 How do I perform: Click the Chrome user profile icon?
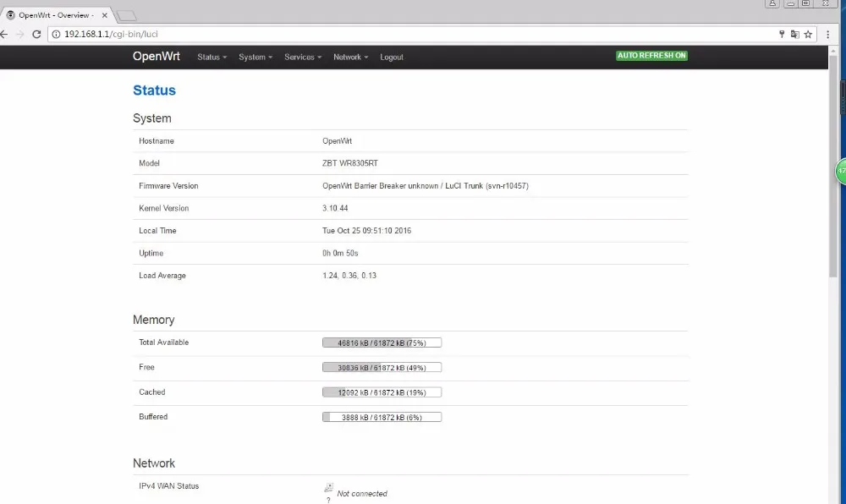[x=772, y=3]
